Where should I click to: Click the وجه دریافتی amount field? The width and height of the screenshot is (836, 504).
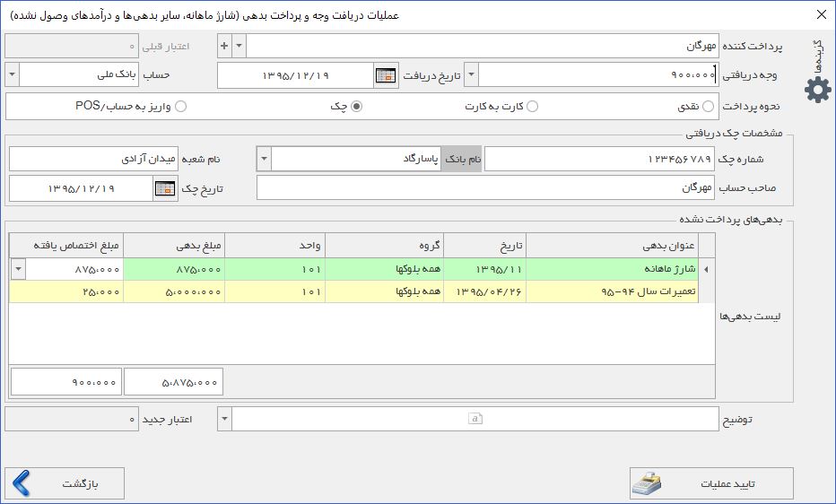point(598,75)
